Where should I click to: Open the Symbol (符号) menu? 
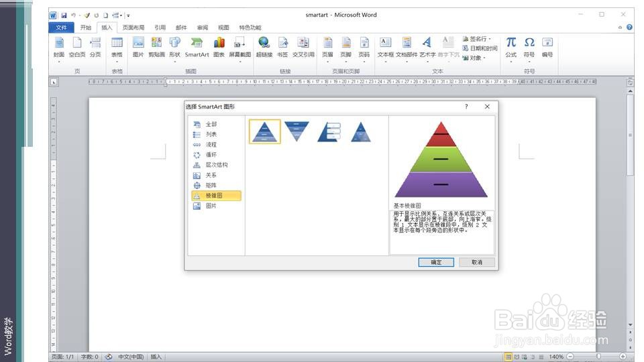[x=529, y=48]
